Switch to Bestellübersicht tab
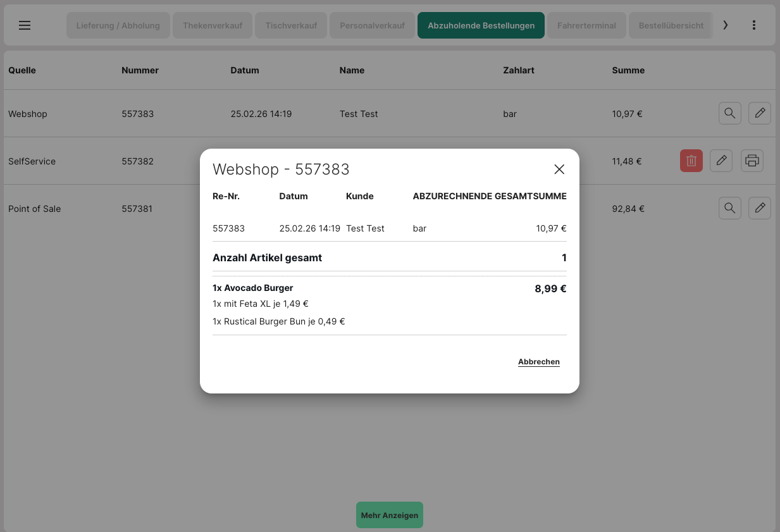Screen dimensions: 780x532 coord(671,26)
